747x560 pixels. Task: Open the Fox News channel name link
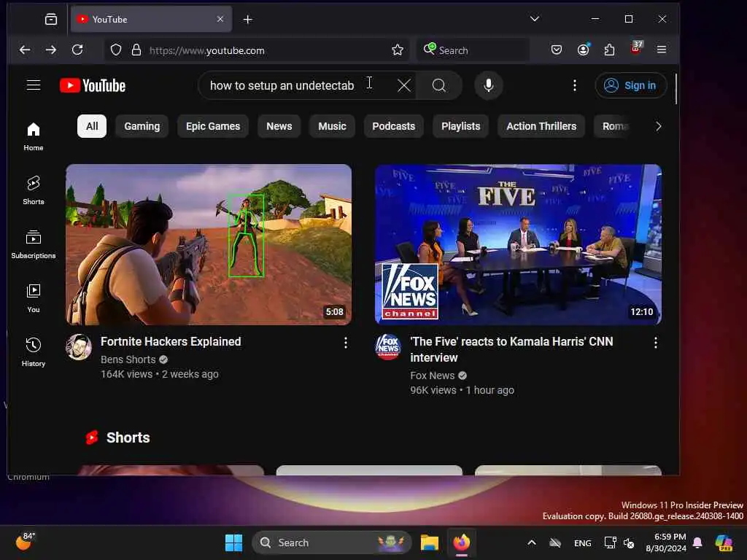pyautogui.click(x=432, y=376)
